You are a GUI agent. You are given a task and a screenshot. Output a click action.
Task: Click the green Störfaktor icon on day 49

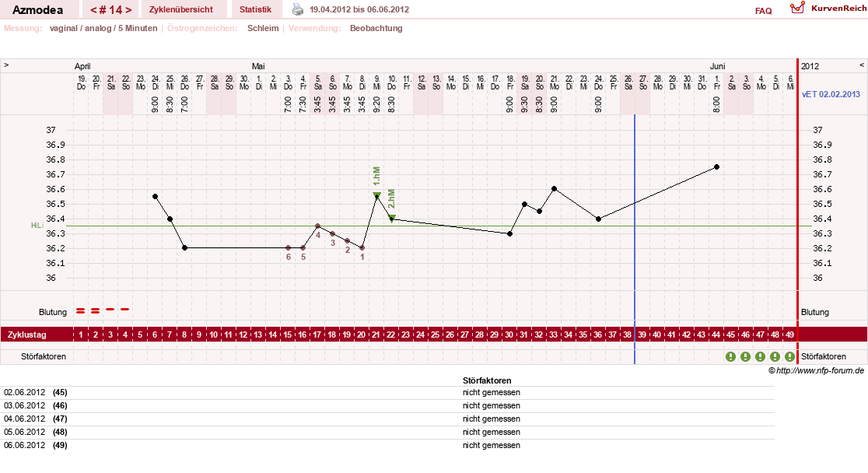coord(790,356)
